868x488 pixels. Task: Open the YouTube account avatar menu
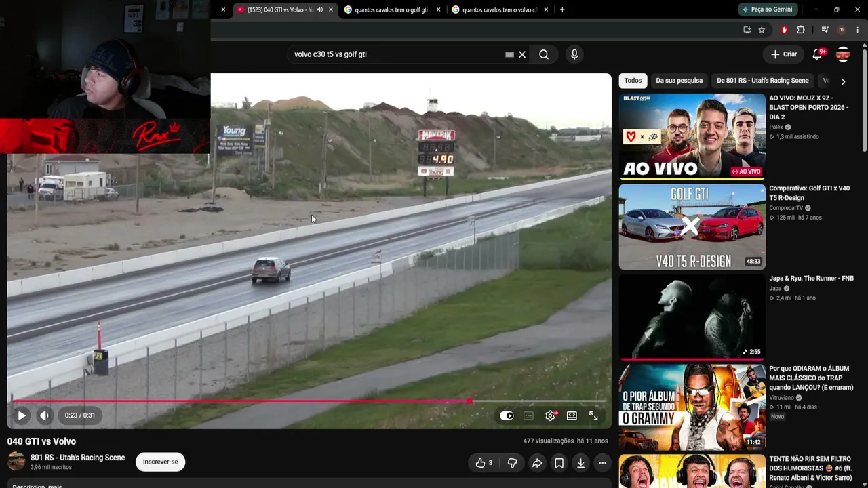tap(843, 54)
